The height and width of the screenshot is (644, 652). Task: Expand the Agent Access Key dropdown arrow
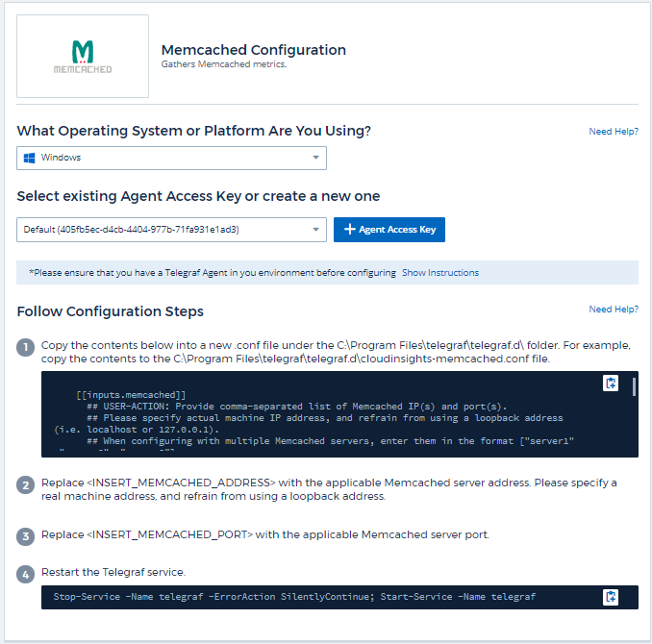[x=315, y=230]
